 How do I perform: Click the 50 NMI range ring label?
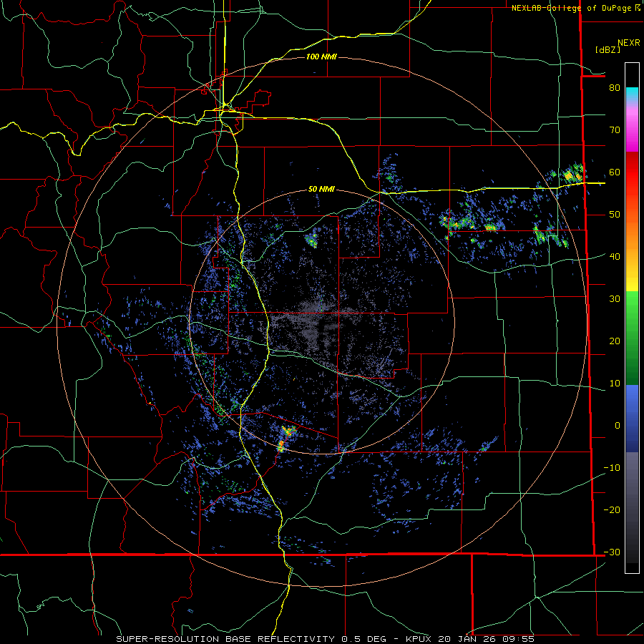coord(321,190)
